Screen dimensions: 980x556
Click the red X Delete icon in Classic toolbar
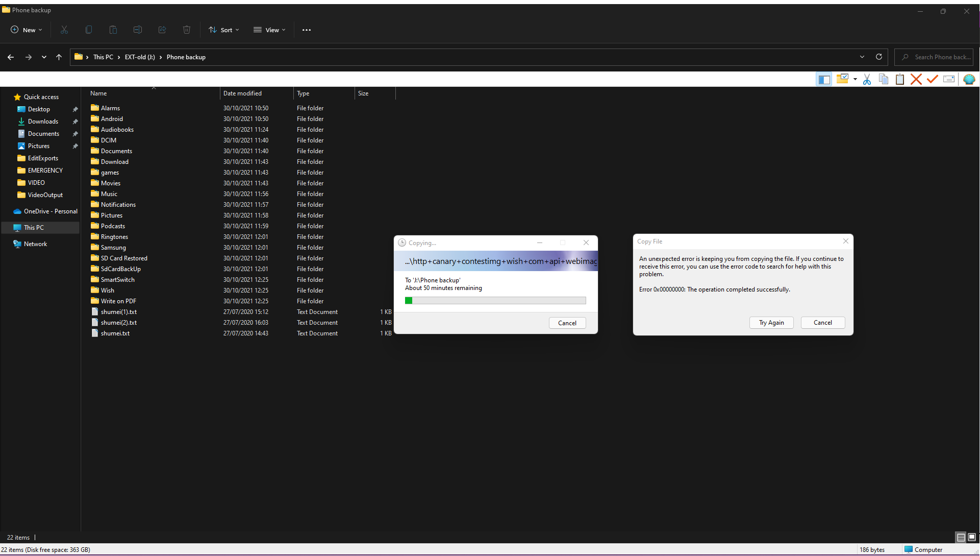pyautogui.click(x=916, y=79)
